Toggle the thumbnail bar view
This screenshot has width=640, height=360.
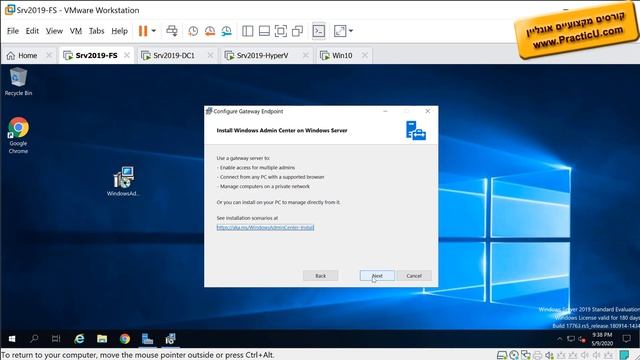click(264, 31)
